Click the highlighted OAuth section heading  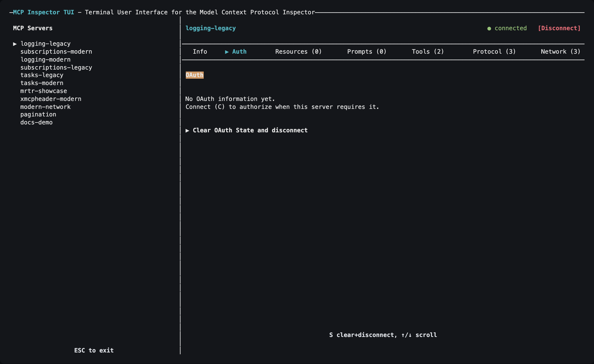[x=195, y=75]
